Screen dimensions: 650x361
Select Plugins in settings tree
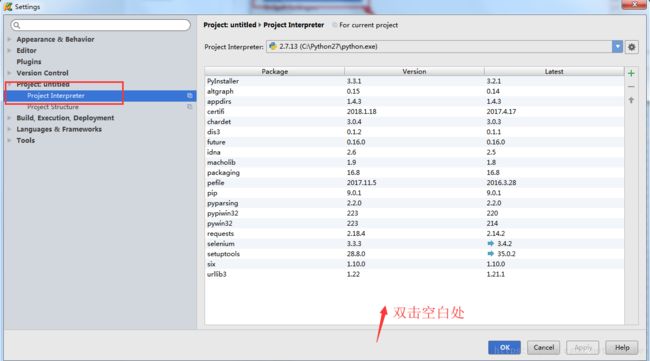[x=29, y=62]
